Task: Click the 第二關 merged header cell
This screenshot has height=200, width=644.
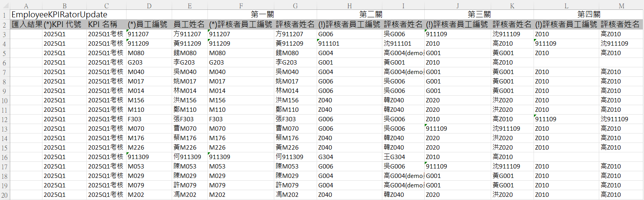Action: (371, 15)
